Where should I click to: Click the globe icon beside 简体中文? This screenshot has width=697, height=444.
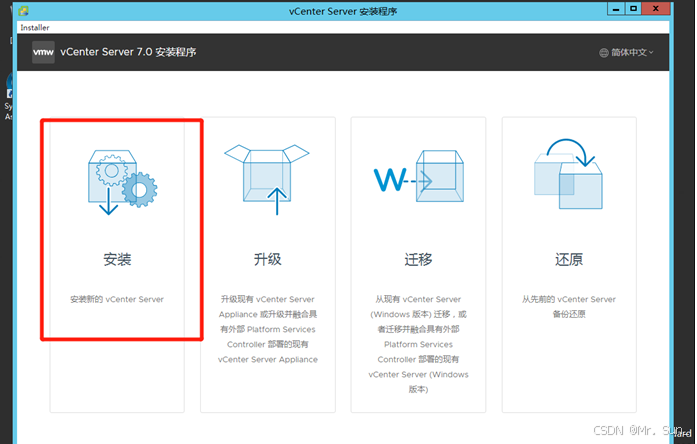pyautogui.click(x=604, y=53)
